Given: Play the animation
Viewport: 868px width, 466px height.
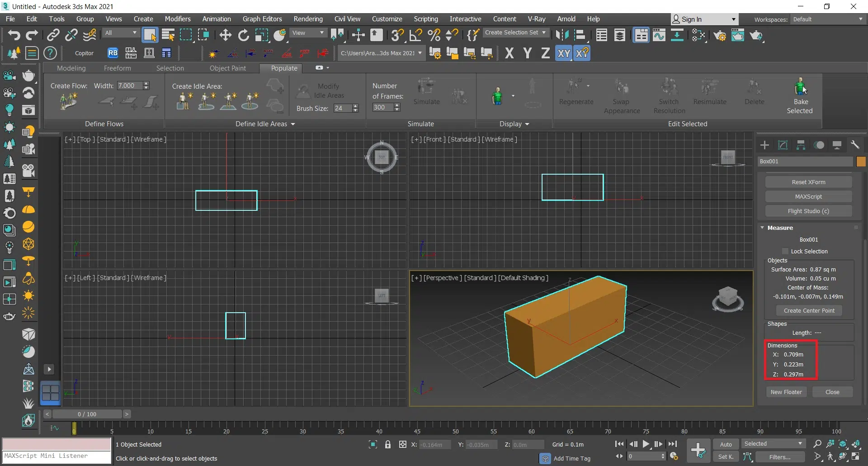Looking at the screenshot, I should click(x=646, y=444).
